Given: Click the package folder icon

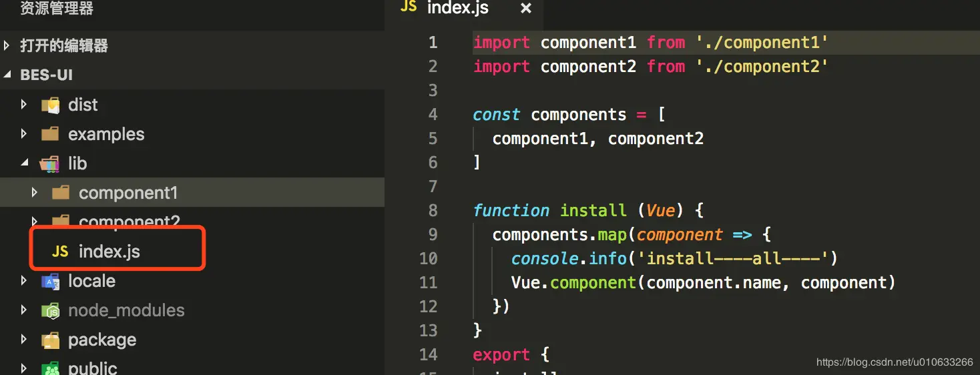Looking at the screenshot, I should point(50,340).
